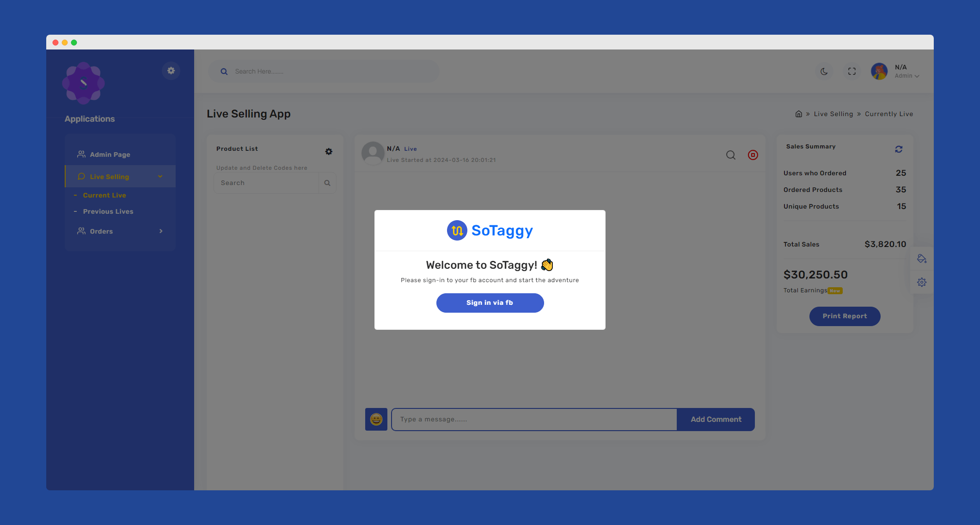Click the user avatar picture in header
This screenshot has width=980, height=525.
(x=879, y=72)
